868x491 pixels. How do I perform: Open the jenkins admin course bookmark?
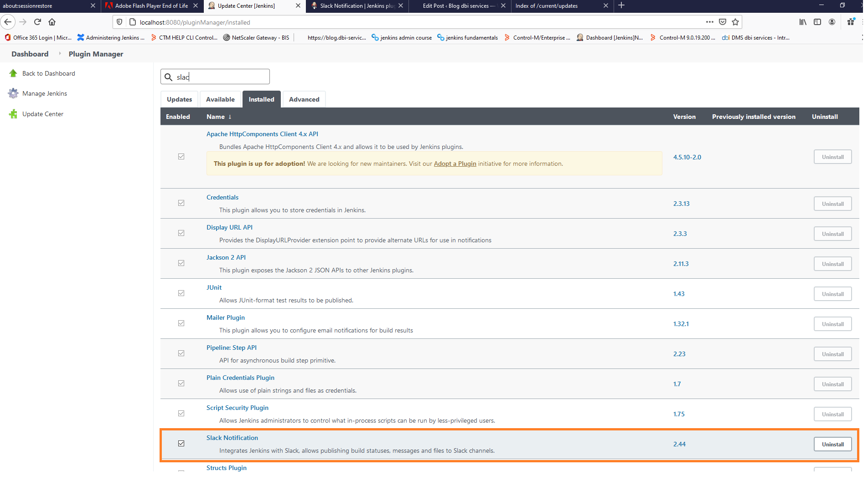tap(402, 38)
